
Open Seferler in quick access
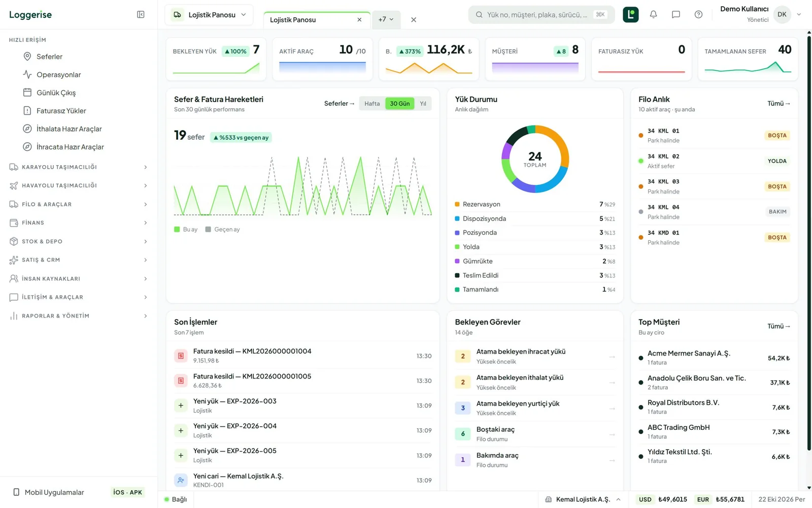(x=49, y=56)
